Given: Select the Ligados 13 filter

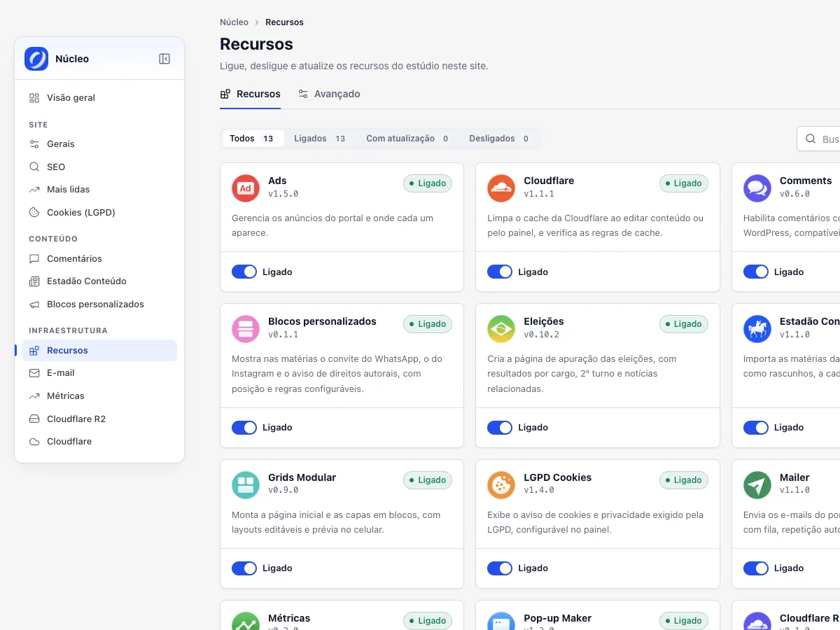Looking at the screenshot, I should pos(320,139).
